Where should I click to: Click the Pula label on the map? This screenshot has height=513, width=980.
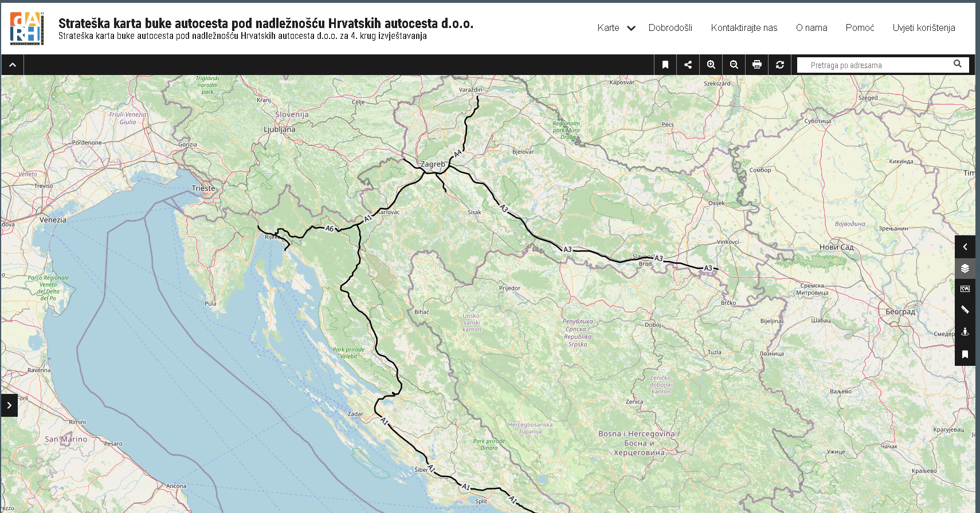(x=210, y=303)
